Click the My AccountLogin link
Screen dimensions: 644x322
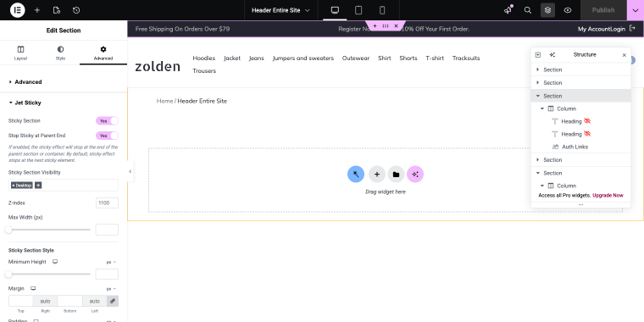tap(602, 29)
